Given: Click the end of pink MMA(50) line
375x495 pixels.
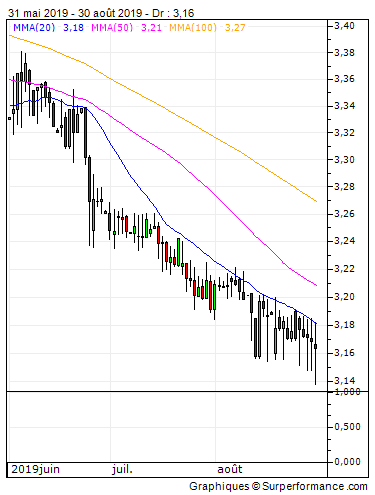Looking at the screenshot, I should 316,285.
